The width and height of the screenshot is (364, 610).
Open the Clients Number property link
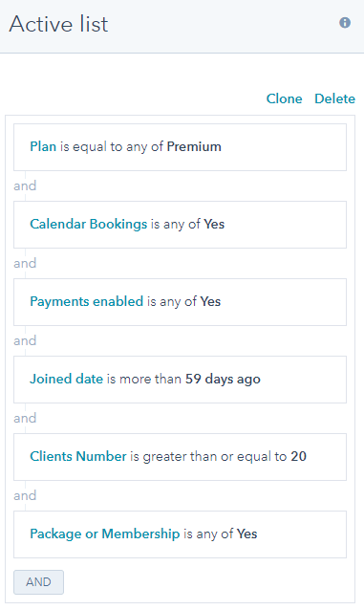[78, 456]
